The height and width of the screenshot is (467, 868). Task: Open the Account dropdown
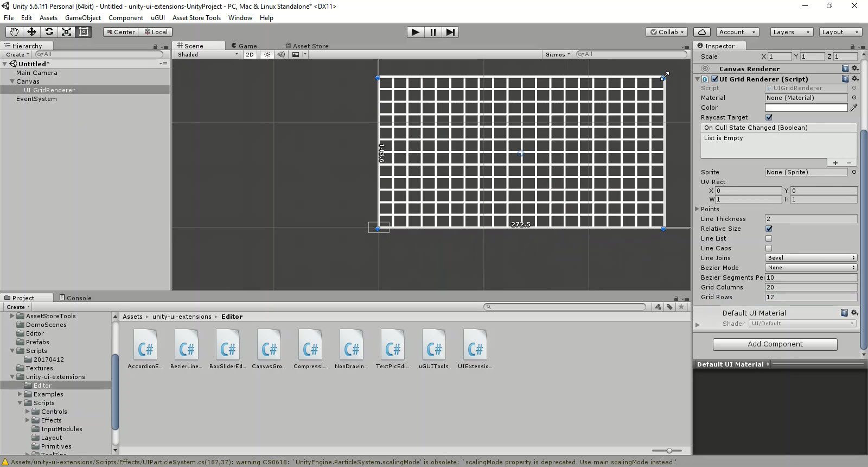(737, 32)
